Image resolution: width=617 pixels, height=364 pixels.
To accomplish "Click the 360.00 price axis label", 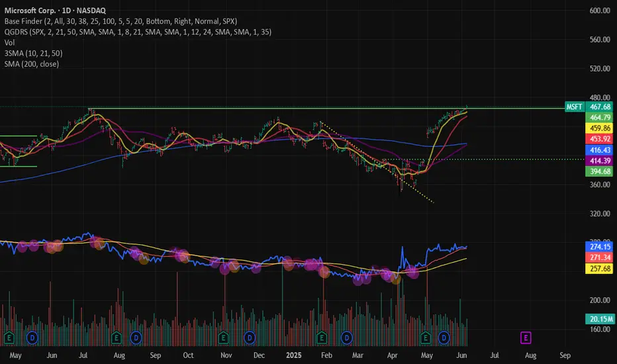I will point(600,185).
